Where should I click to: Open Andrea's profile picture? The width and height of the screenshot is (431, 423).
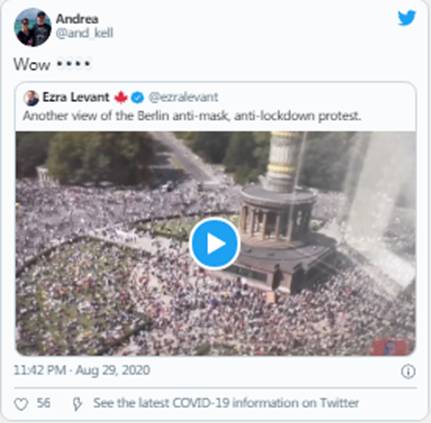(32, 28)
